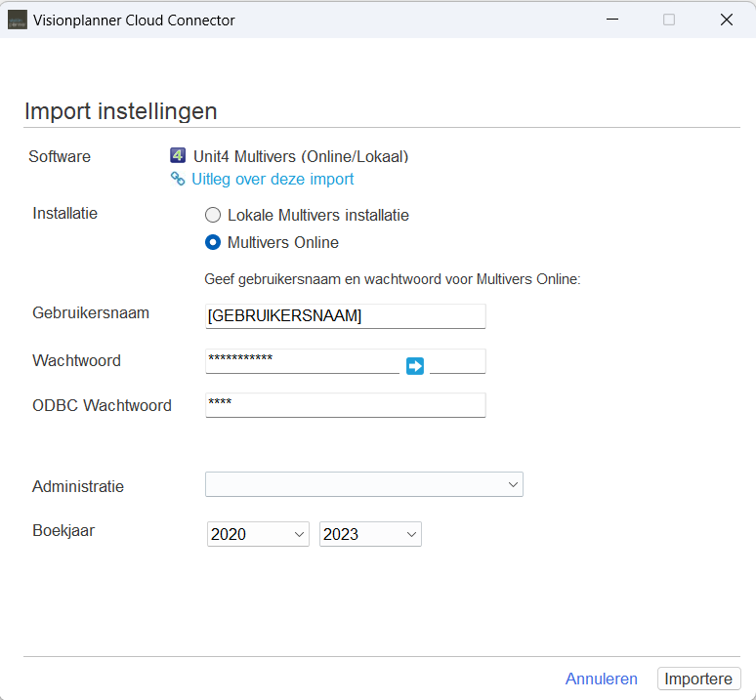Click the Unit4 Multivers (Online/Lokaal) text
Image resolution: width=756 pixels, height=700 pixels.
click(301, 156)
